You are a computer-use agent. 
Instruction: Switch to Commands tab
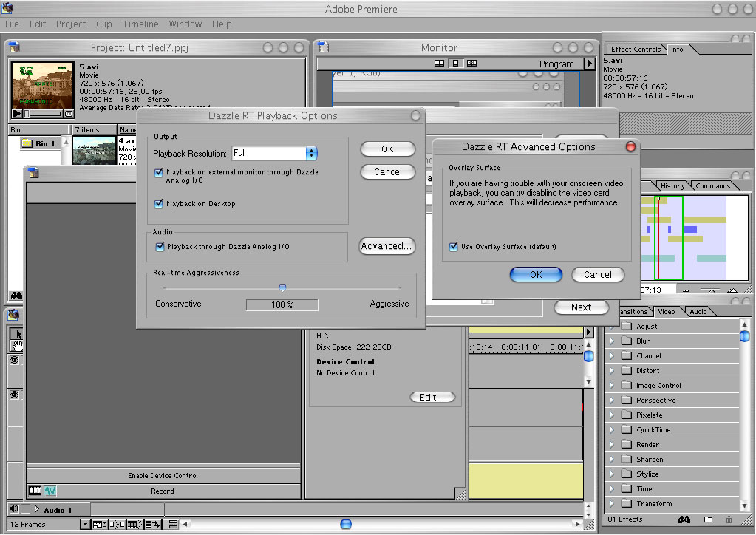point(712,186)
